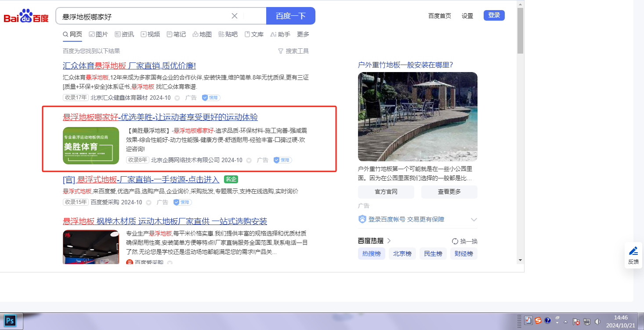The image size is (644, 330).
Task: Click the 保障 badge on the 北京企腾网络技术有限公司 result
Action: (283, 160)
